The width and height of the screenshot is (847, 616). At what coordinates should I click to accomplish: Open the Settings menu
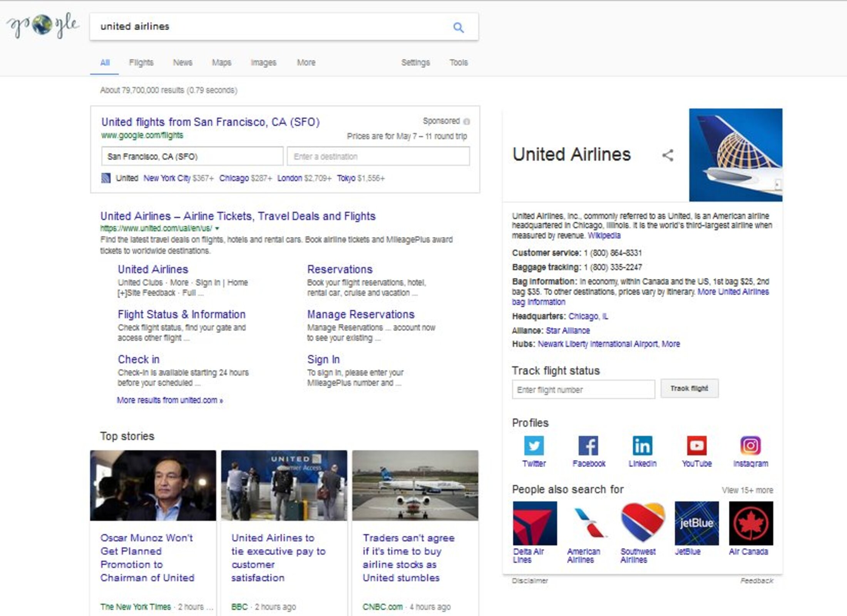pyautogui.click(x=415, y=62)
